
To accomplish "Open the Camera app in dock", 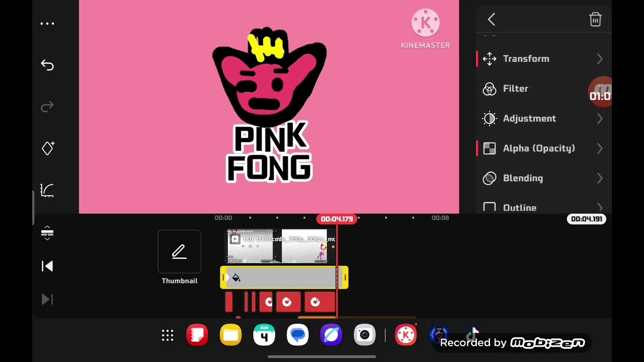I will coord(365,335).
